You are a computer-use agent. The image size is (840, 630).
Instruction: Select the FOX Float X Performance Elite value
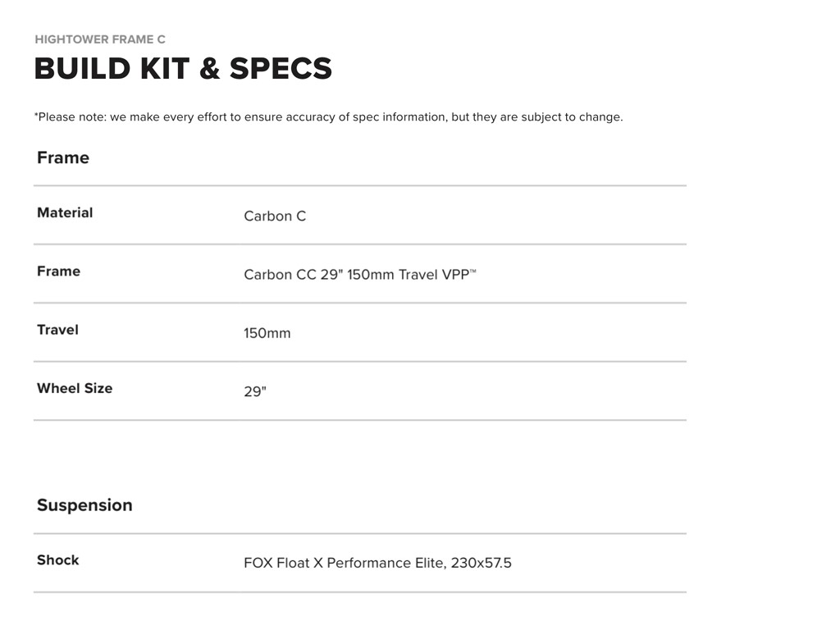click(377, 564)
